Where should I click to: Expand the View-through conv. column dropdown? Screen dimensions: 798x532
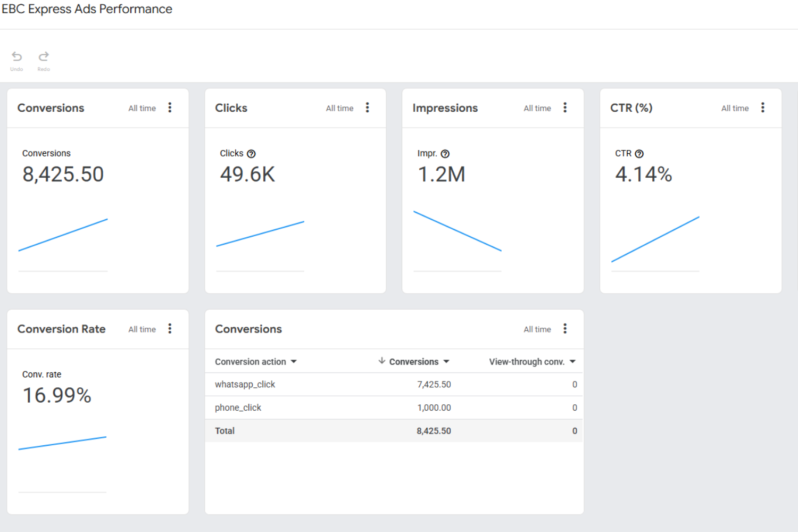point(572,362)
